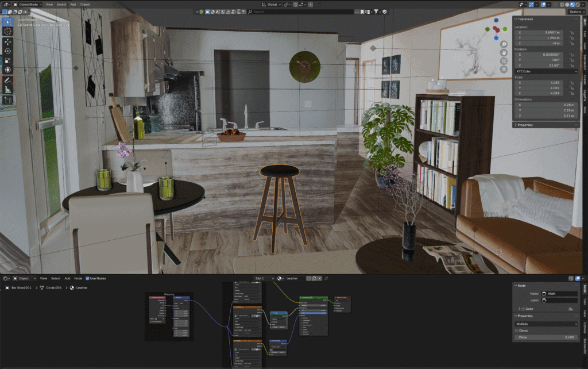Click the node Label field

coord(559,301)
